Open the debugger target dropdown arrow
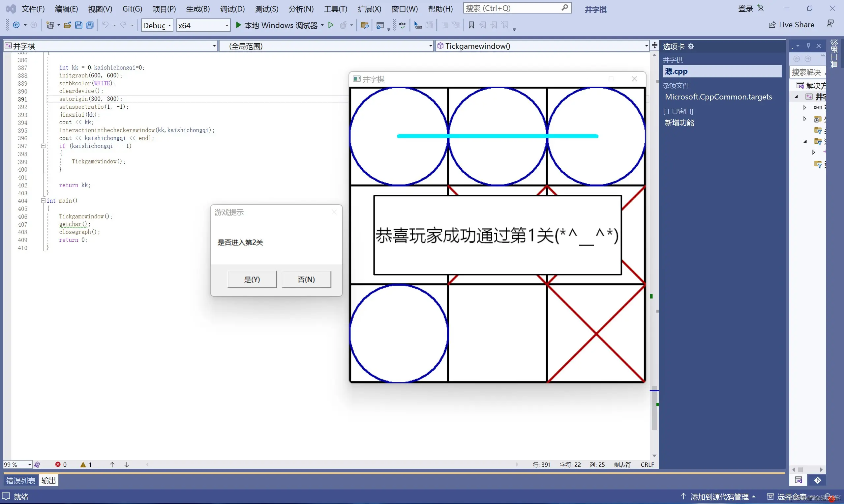This screenshot has width=844, height=504. tap(322, 25)
